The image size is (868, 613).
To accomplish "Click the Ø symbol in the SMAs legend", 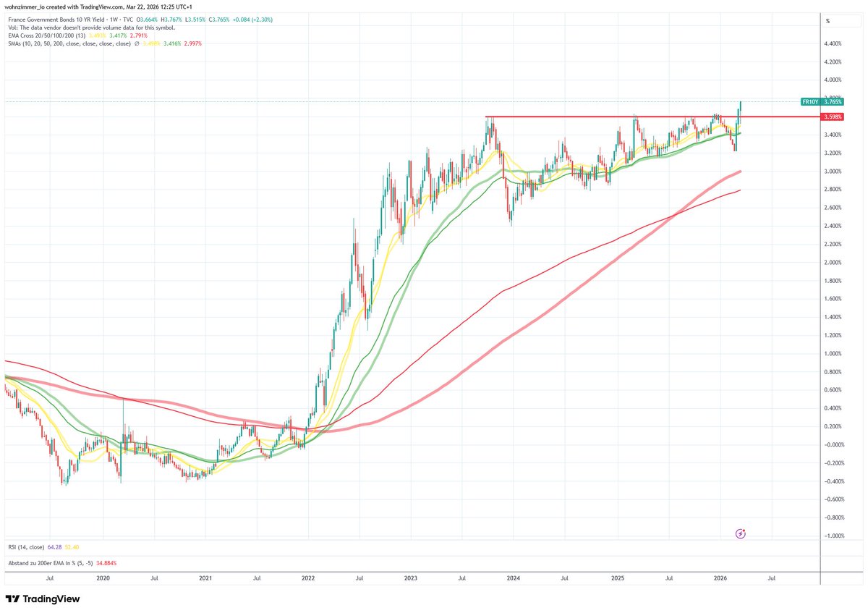I will (x=137, y=43).
